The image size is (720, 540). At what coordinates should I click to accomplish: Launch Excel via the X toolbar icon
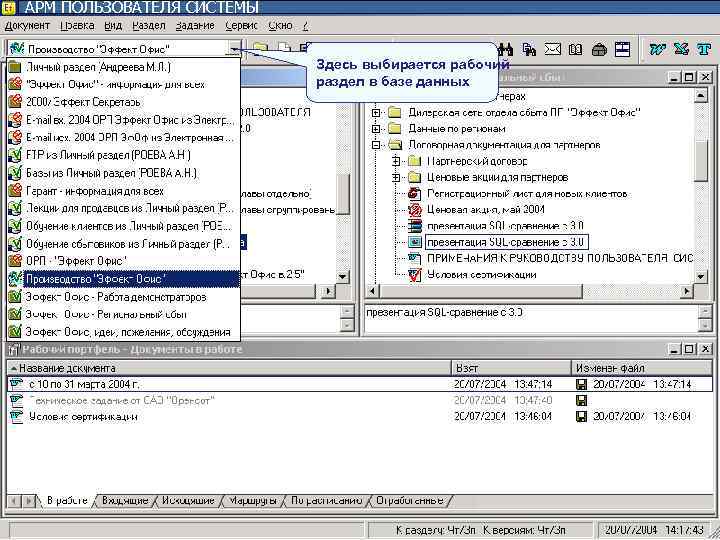pyautogui.click(x=681, y=49)
